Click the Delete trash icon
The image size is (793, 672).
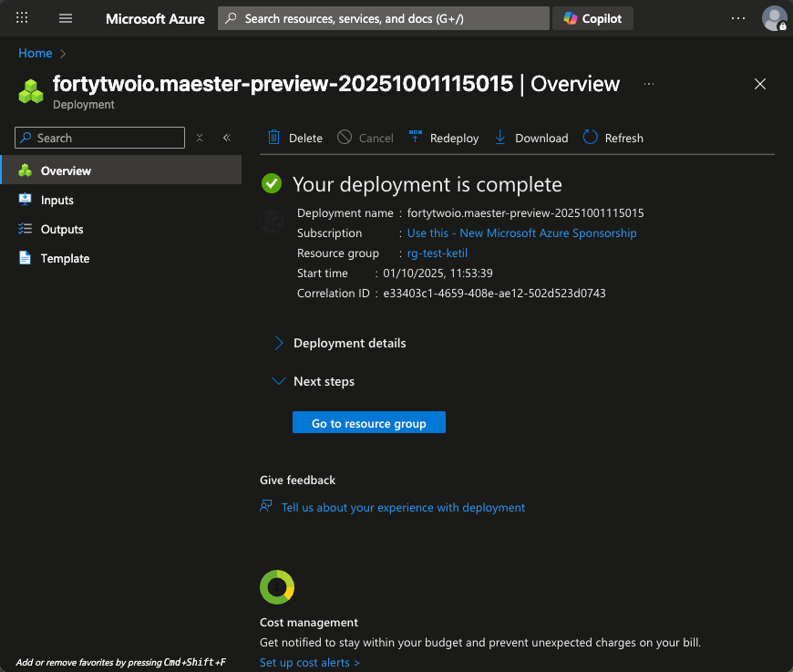click(274, 138)
